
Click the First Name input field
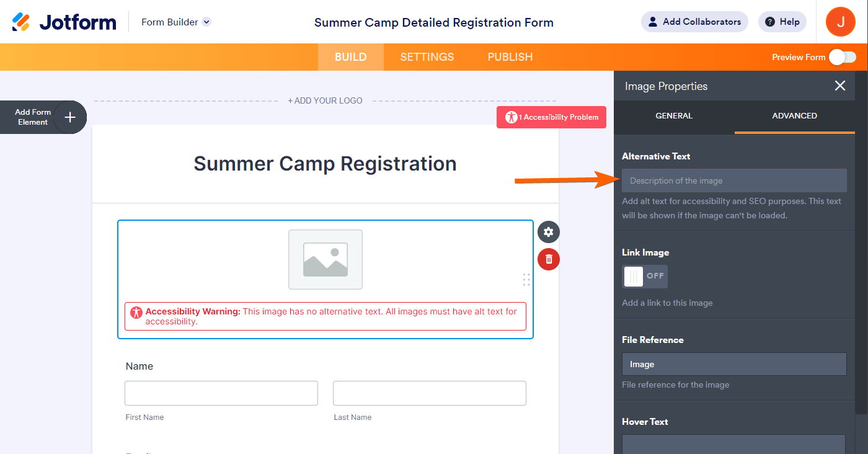point(221,393)
